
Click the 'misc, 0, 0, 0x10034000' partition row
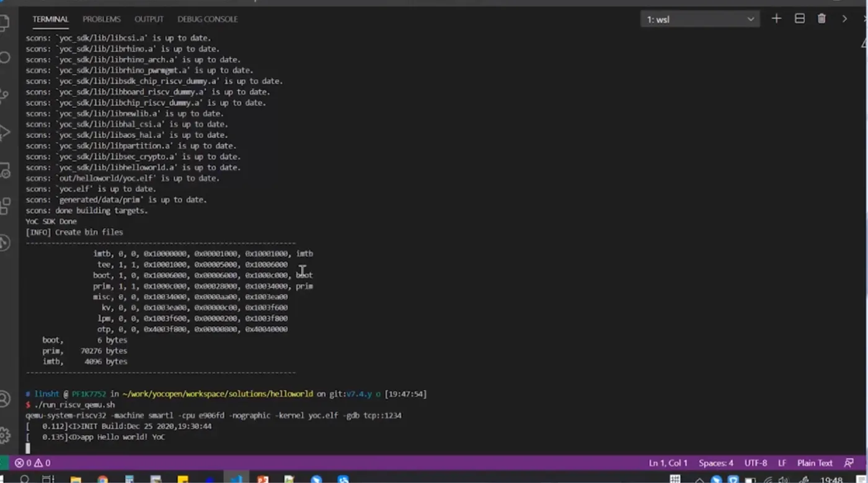pos(190,297)
